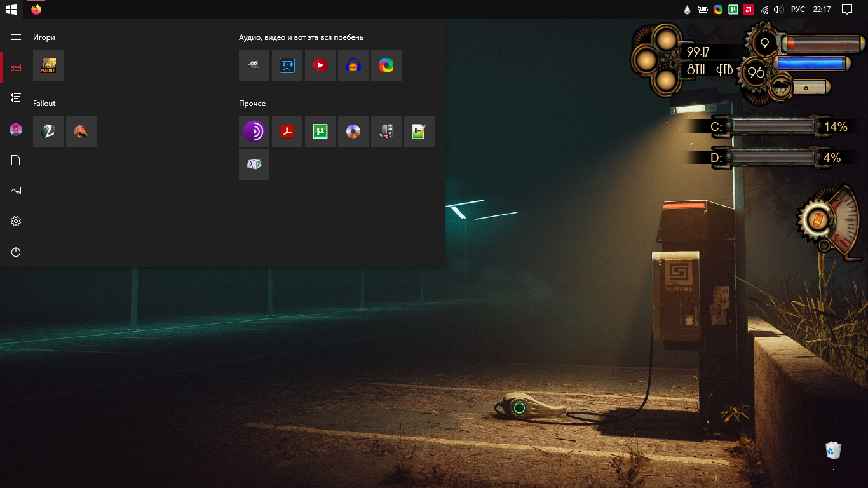Launch the Audacity headphones tile
Image resolution: width=868 pixels, height=488 pixels.
[x=353, y=65]
